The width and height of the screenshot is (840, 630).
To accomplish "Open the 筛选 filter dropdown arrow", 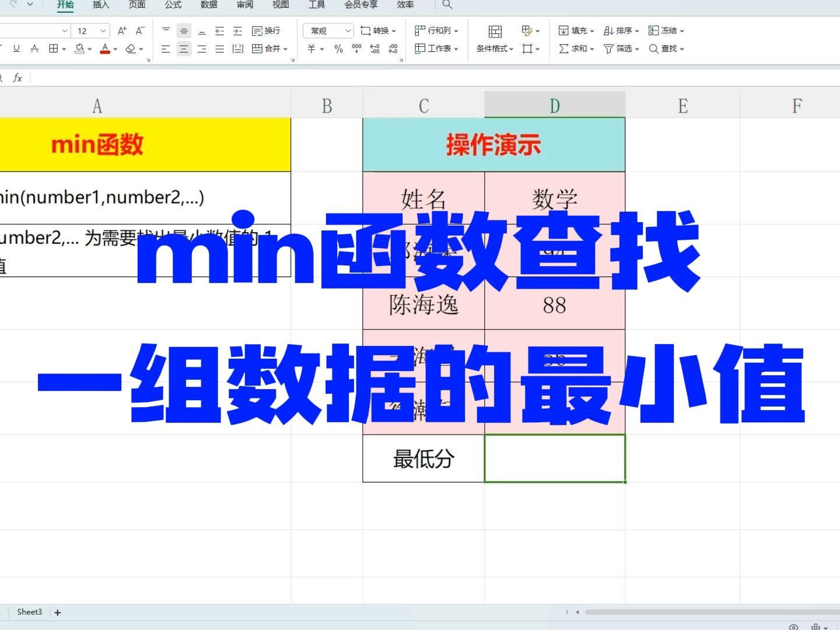I will (636, 49).
